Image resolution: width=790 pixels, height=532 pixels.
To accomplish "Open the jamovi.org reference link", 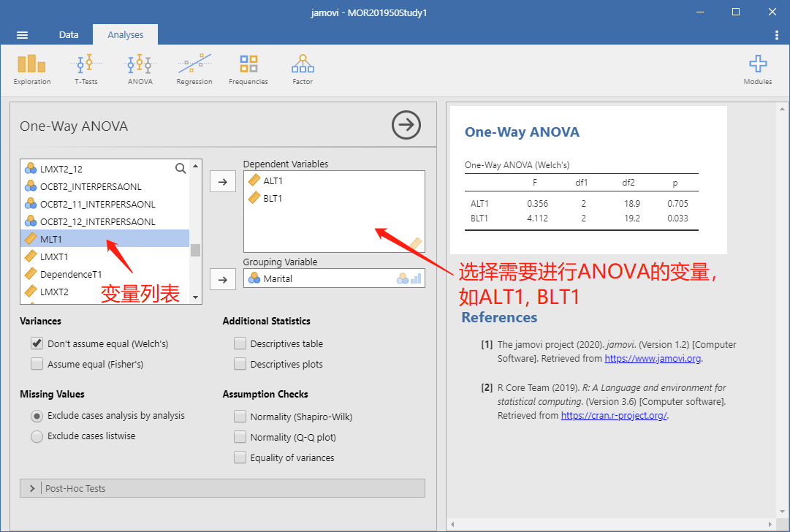I will pos(653,359).
